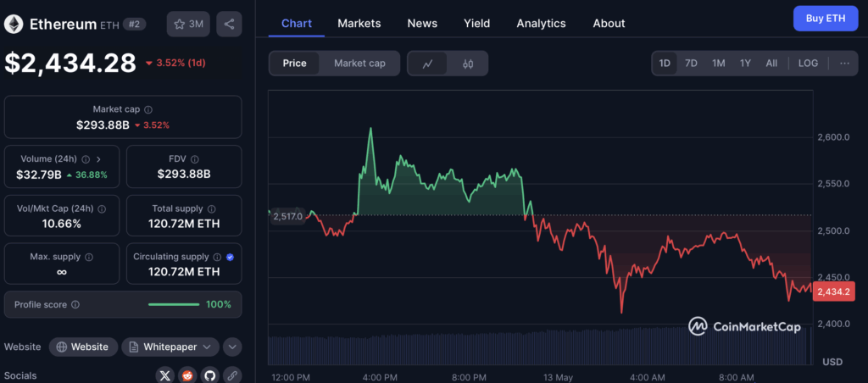Click the $293.88B market cap value
The image size is (868, 383).
[x=103, y=125]
